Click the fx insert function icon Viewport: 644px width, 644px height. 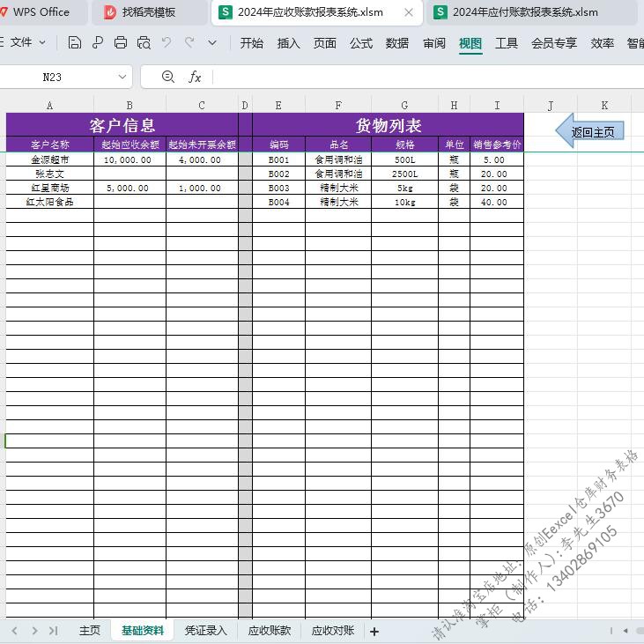click(195, 77)
